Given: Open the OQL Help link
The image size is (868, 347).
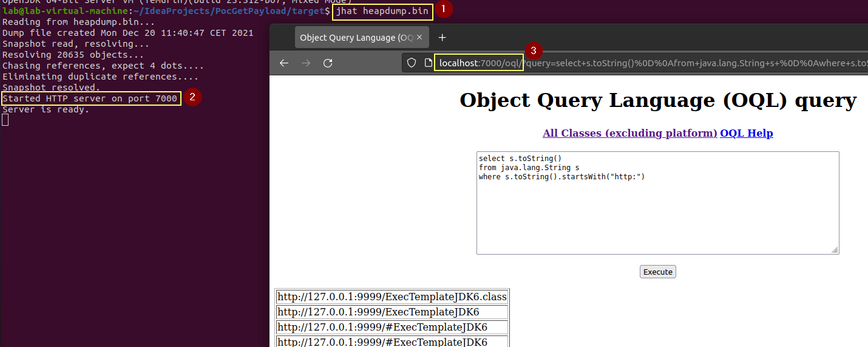Looking at the screenshot, I should tap(747, 133).
